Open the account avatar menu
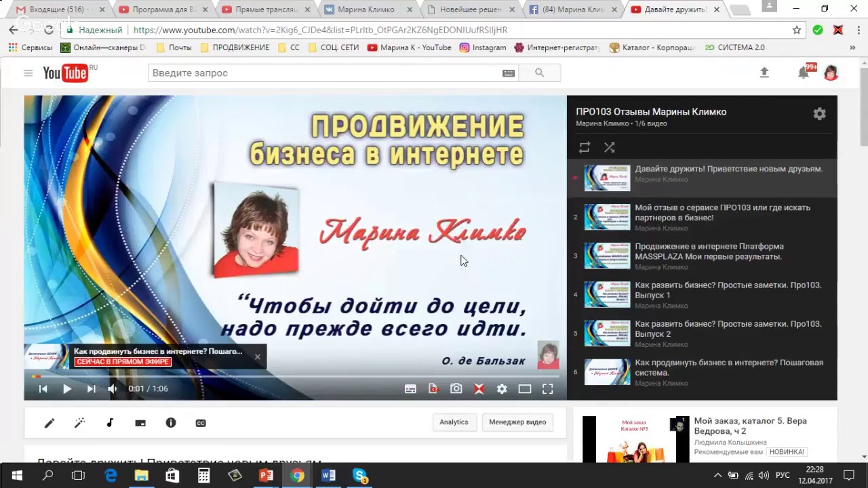 pyautogui.click(x=831, y=73)
